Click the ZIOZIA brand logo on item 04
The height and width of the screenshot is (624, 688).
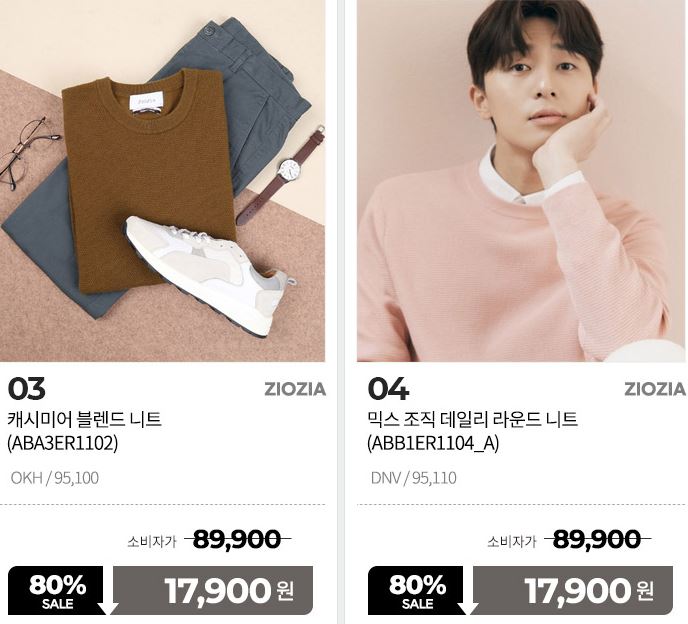coord(655,389)
